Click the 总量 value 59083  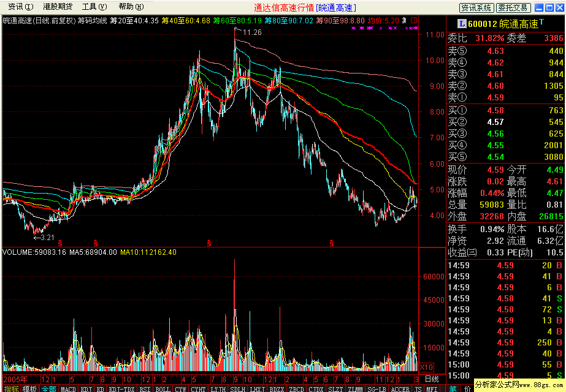point(492,205)
